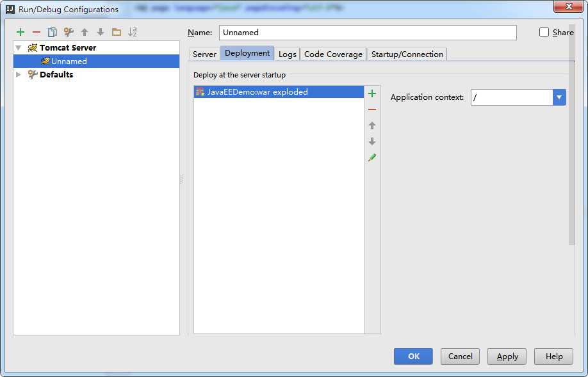Move the deployment artifact down
Screen dimensions: 588x377
pos(372,141)
